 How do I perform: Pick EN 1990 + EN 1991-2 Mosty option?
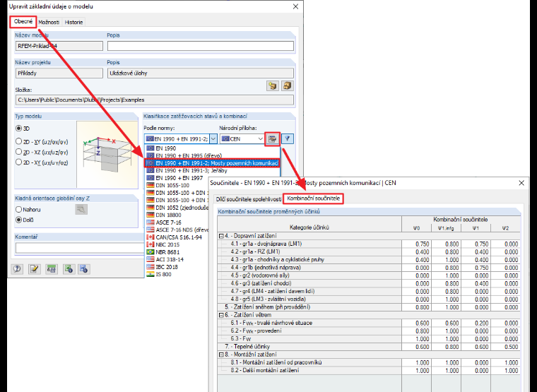213,163
